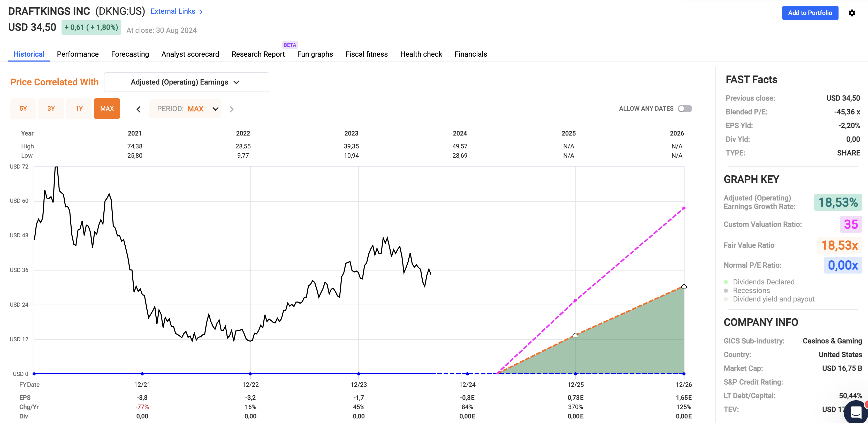Toggle Dividends Declared legend indicator
Image resolution: width=868 pixels, height=423 pixels.
coord(726,282)
